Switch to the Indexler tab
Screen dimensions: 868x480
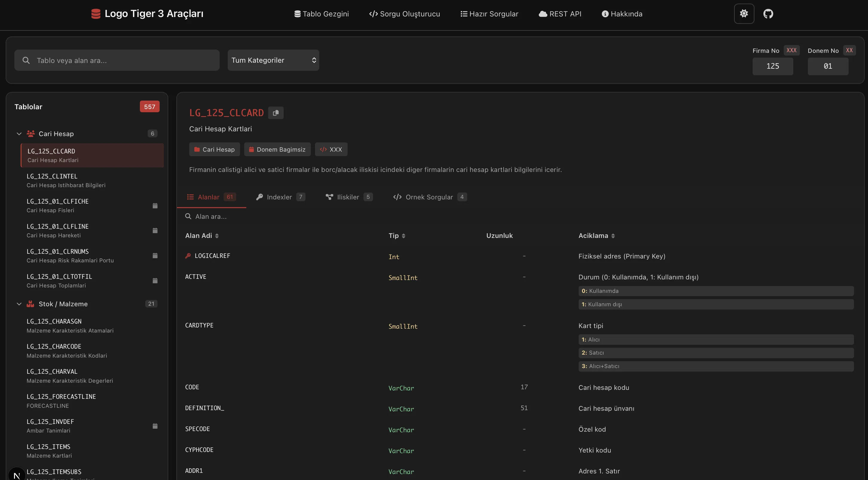coord(280,197)
